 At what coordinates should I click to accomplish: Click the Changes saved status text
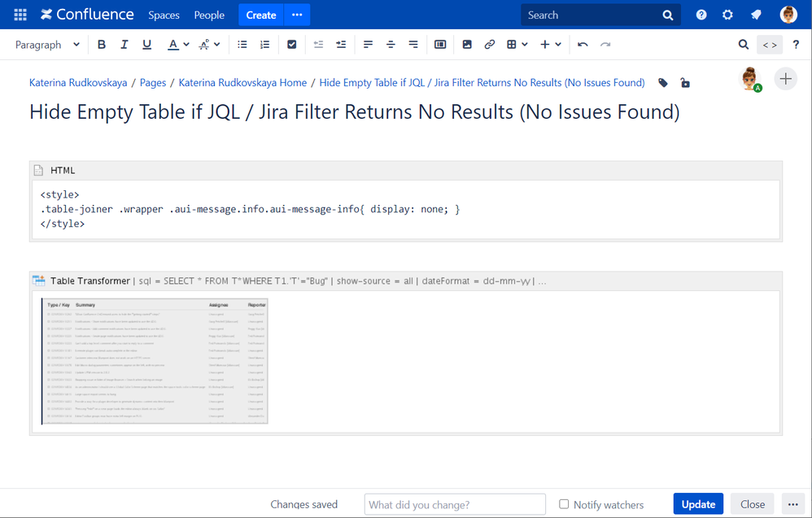tap(304, 504)
